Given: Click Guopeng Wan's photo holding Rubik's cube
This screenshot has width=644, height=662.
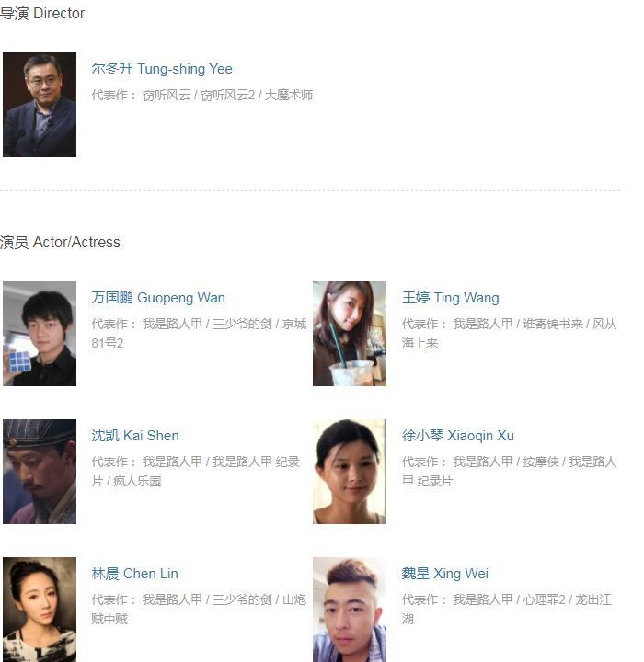Looking at the screenshot, I should (40, 334).
